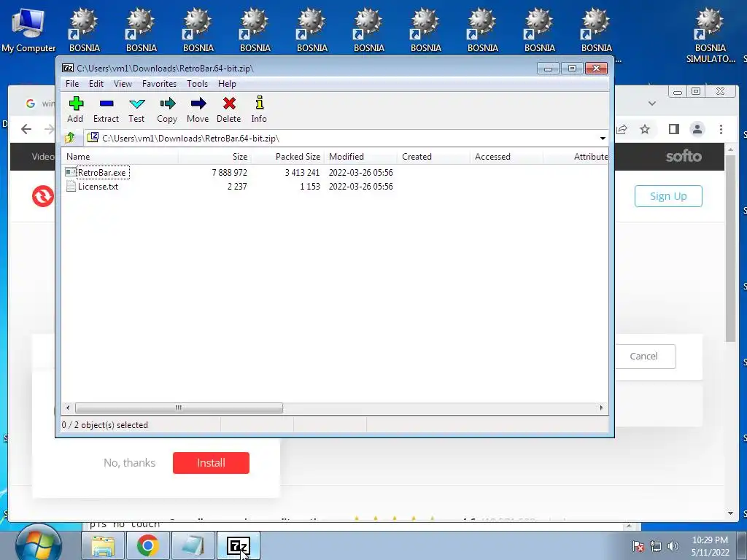747x560 pixels.
Task: Click the horizontal scrollbar right arrow
Action: 601,408
